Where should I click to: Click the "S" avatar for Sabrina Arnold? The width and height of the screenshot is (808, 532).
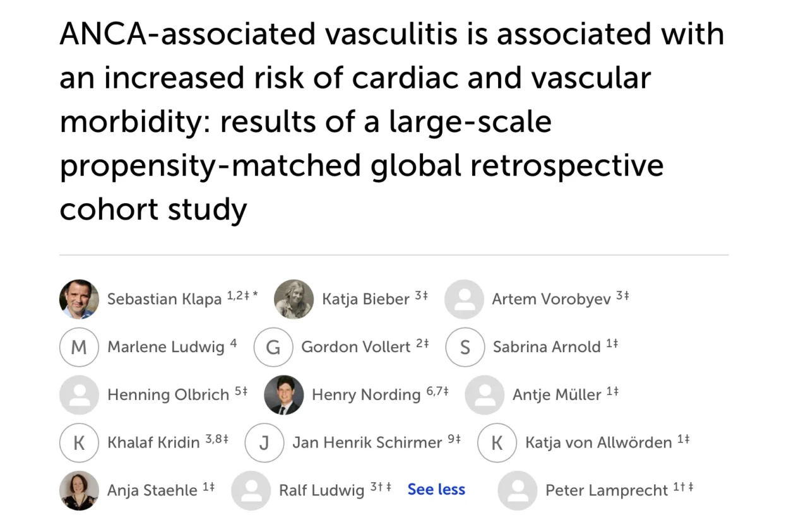(465, 347)
